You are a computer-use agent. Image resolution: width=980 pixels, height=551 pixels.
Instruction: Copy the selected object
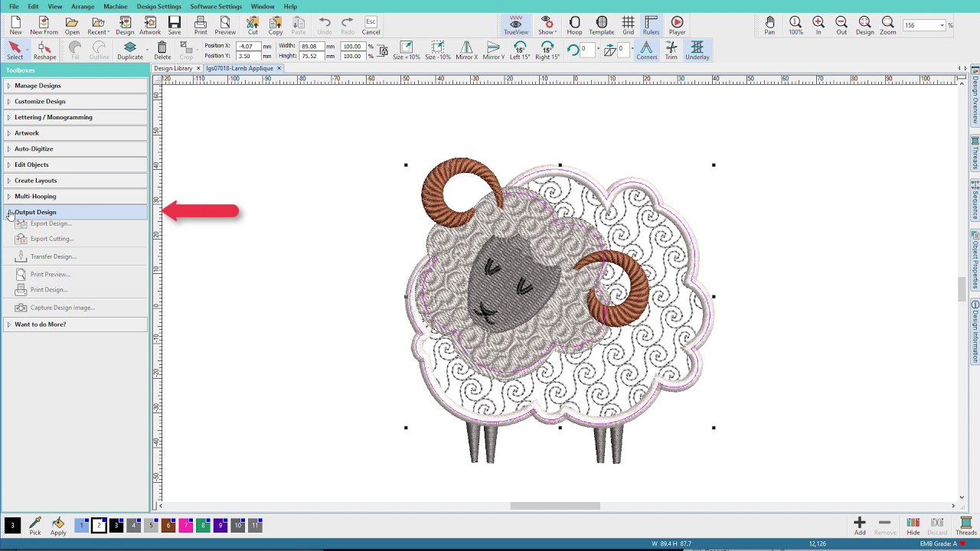[x=276, y=25]
